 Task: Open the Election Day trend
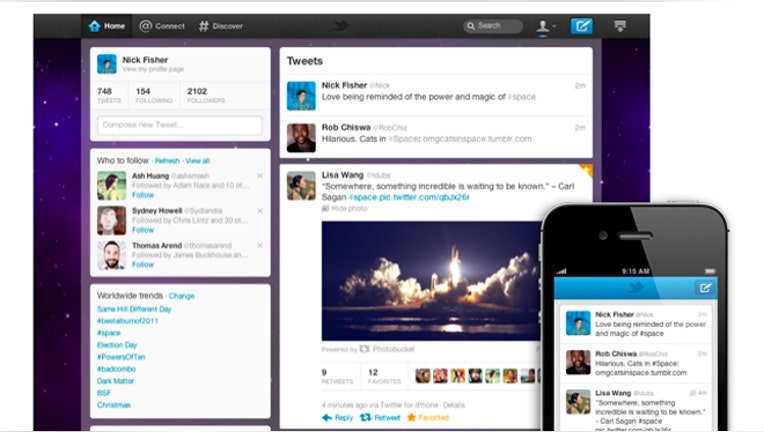[117, 345]
